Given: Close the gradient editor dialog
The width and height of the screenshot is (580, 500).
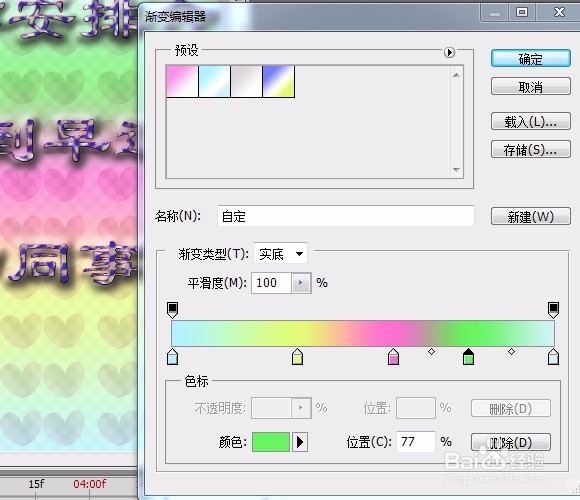Looking at the screenshot, I should click(559, 13).
